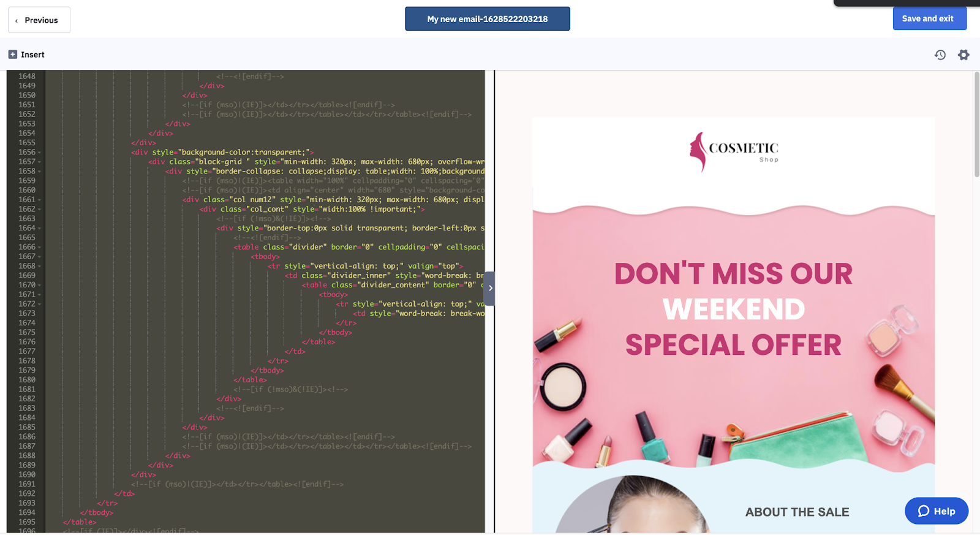
Task: Fold the code block at line 1666
Action: [40, 248]
